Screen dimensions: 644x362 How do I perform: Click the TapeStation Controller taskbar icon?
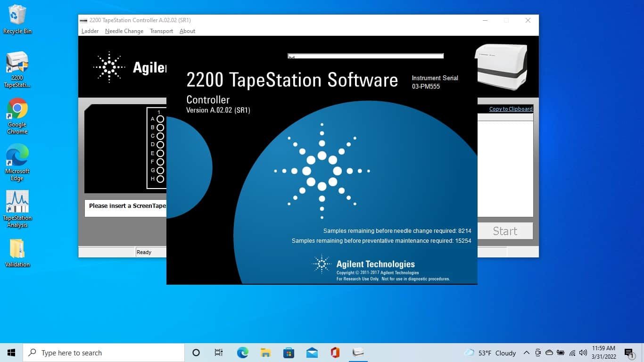(358, 353)
